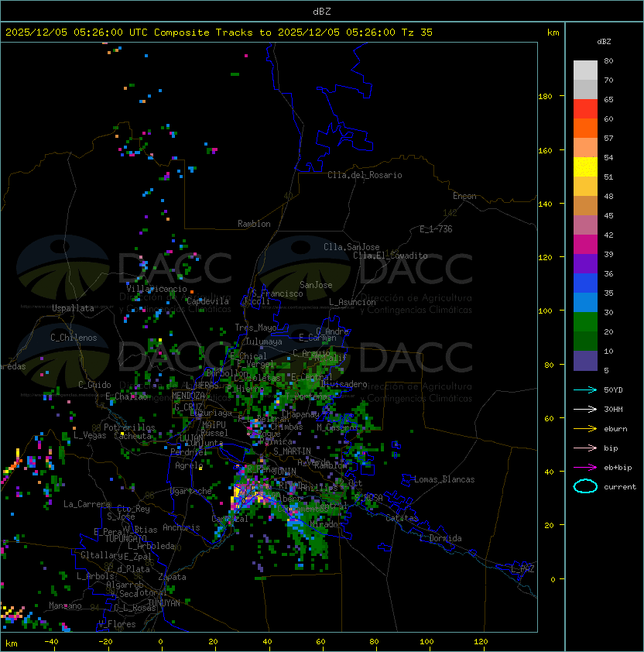Click the L_PAZ label
644x652 pixels.
tap(522, 569)
